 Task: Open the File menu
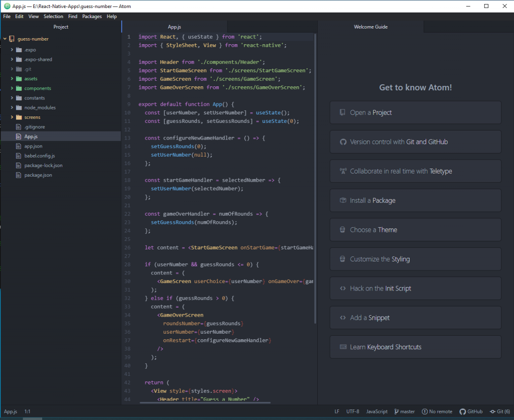point(7,17)
